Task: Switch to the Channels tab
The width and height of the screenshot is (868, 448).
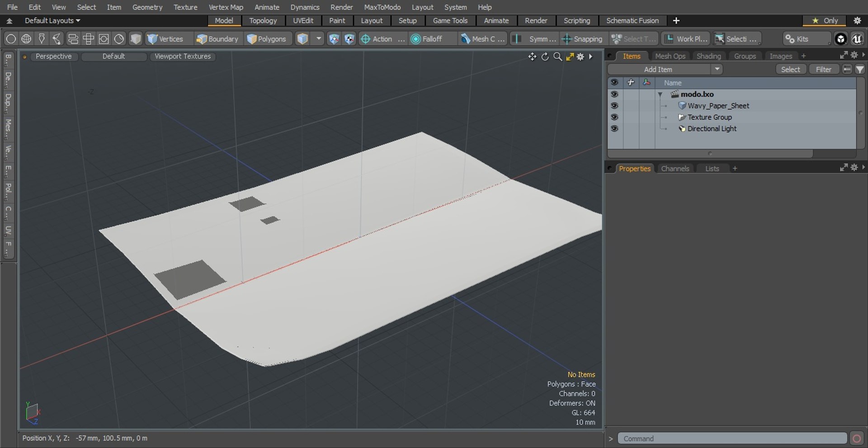Action: [675, 169]
